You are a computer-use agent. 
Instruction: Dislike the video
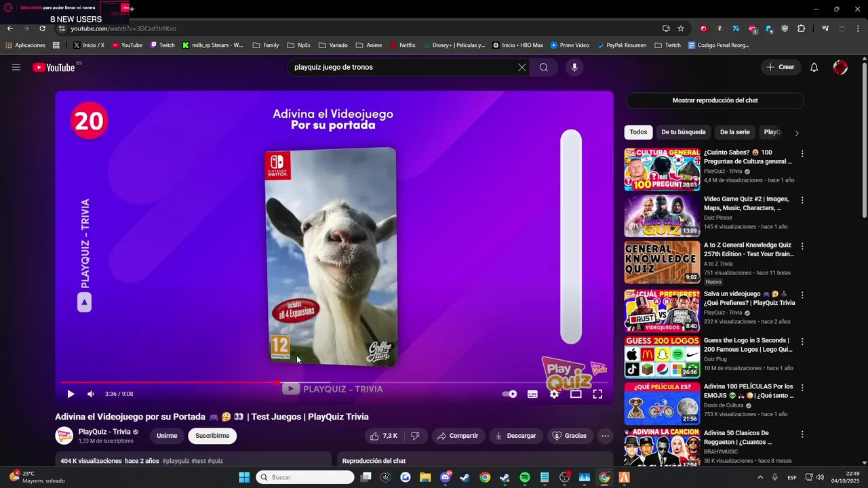tap(415, 436)
